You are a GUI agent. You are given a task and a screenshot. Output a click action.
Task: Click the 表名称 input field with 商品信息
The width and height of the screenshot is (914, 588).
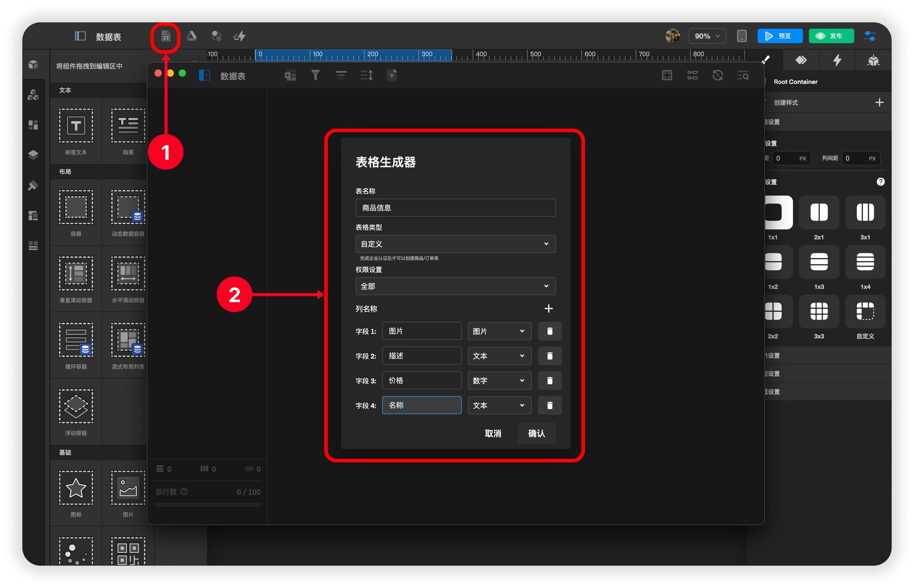pos(455,208)
